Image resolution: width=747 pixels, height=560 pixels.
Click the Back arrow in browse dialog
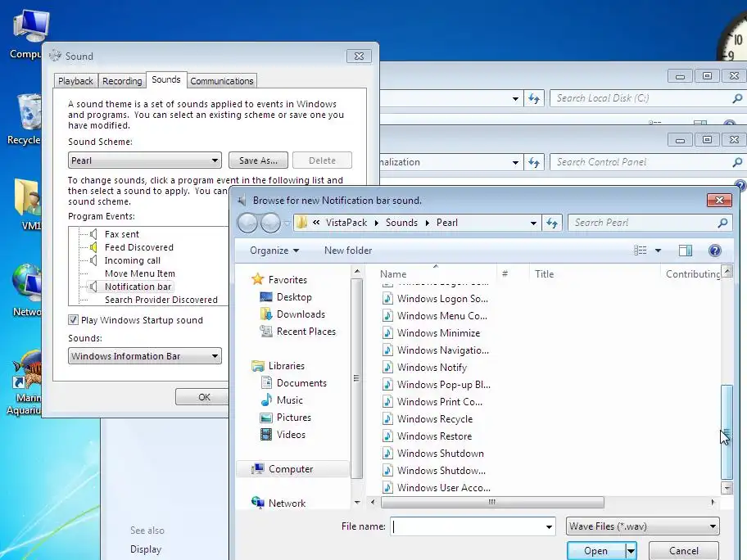point(247,223)
